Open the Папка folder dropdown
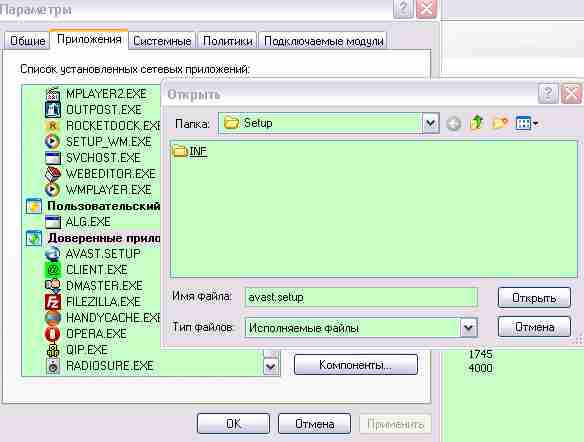The height and width of the screenshot is (442, 584). coord(431,123)
